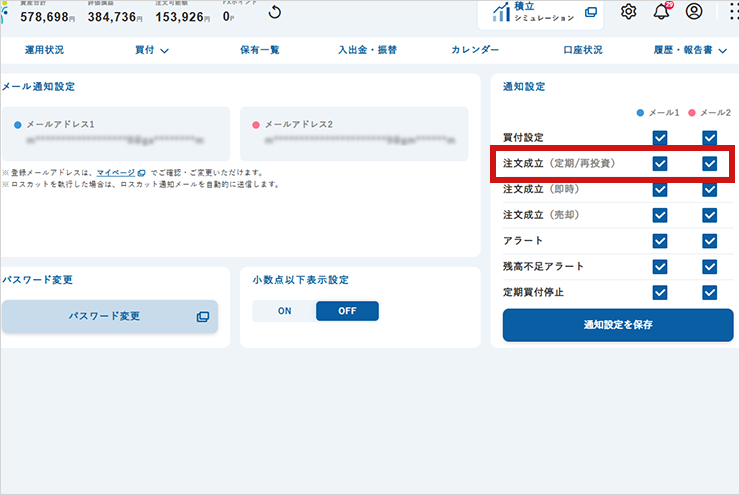Toggle 残高不足アラート checkbox for メール2
This screenshot has width=740, height=495.
709,267
